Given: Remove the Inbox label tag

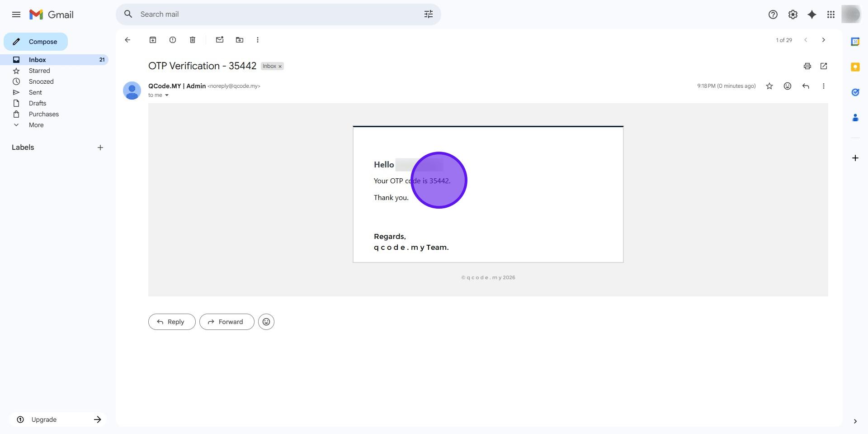Looking at the screenshot, I should pyautogui.click(x=280, y=67).
